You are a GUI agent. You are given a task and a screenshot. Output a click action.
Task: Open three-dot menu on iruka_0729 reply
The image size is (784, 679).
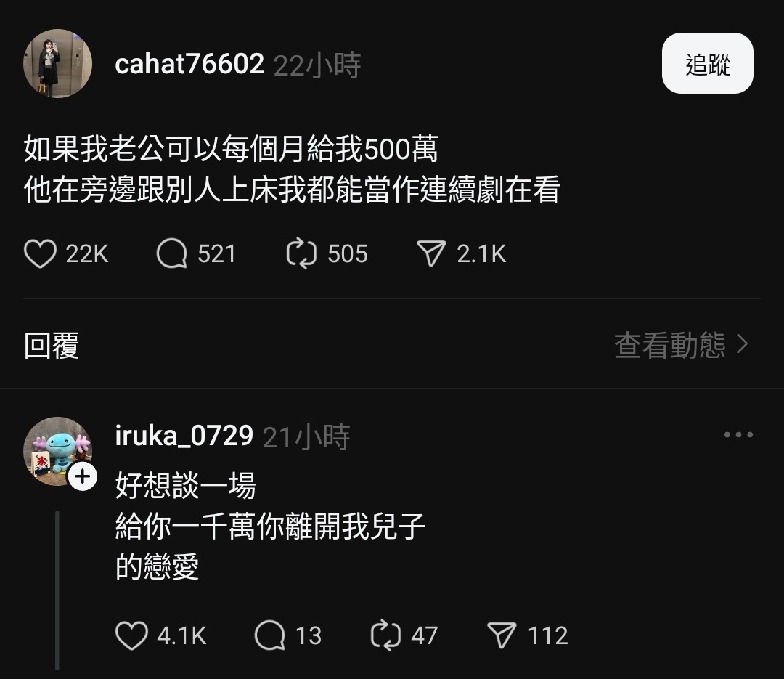point(738,435)
